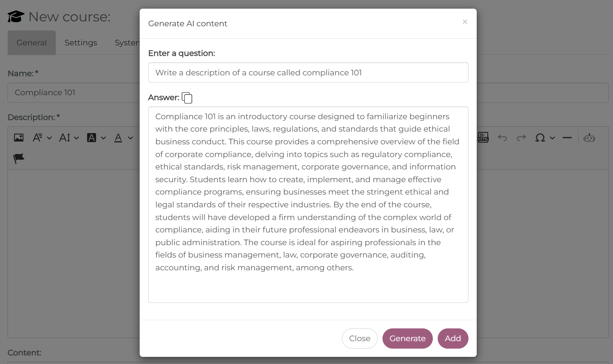Click the insert image icon
The width and height of the screenshot is (613, 364).
19,138
